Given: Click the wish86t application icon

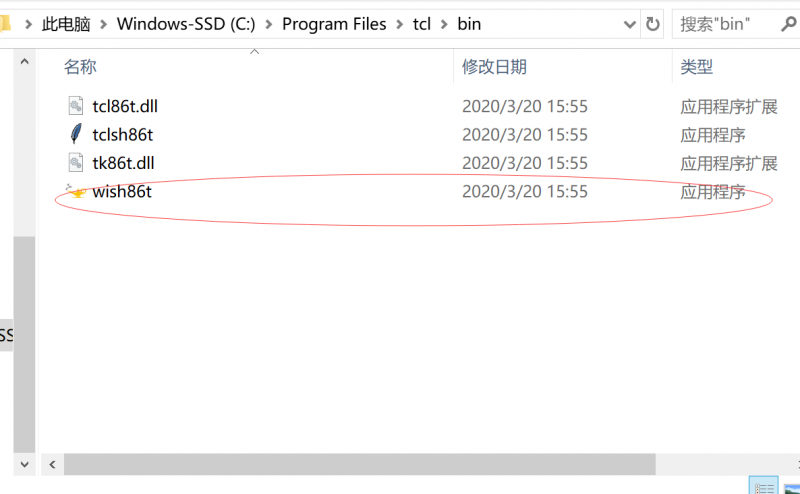Looking at the screenshot, I should point(76,191).
